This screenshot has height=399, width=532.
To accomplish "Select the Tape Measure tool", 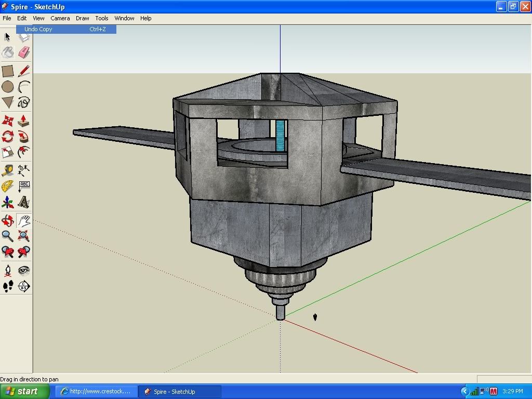I will click(x=7, y=170).
